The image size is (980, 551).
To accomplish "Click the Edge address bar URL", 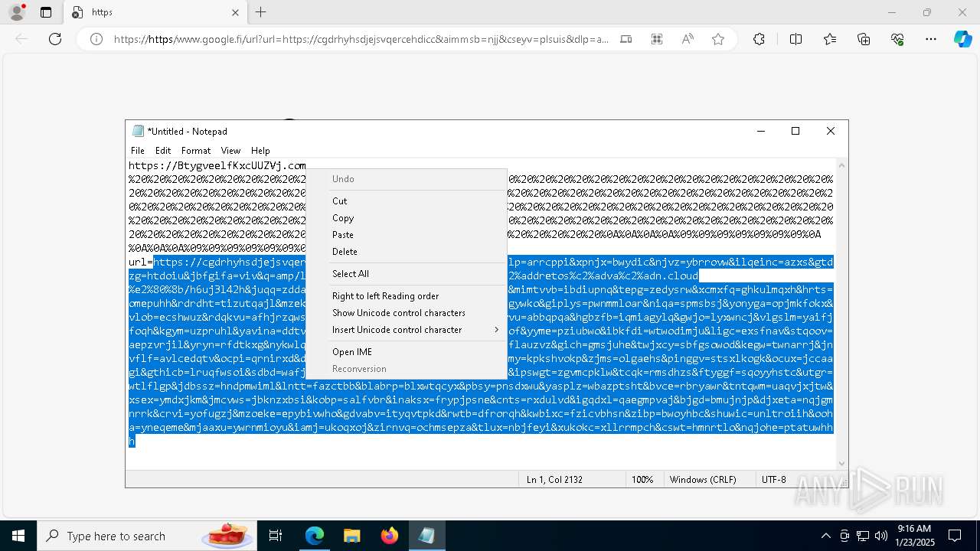I will pos(361,39).
